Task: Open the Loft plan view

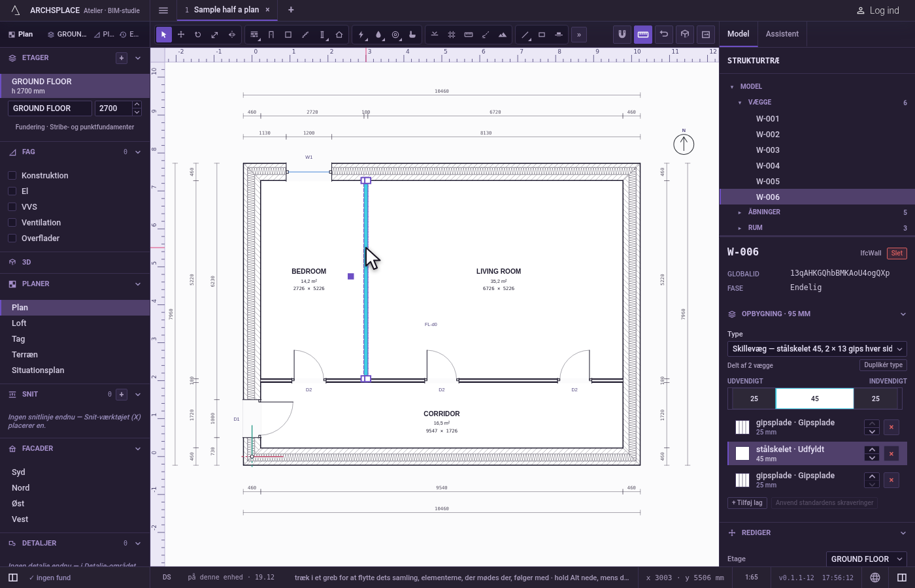Action: pyautogui.click(x=75, y=323)
